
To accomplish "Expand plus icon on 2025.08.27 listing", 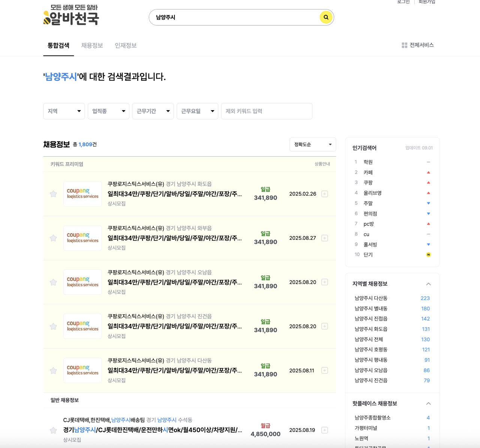I will [325, 238].
